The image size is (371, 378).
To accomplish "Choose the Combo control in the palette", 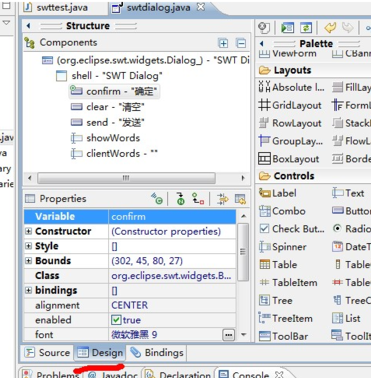I will 282,211.
